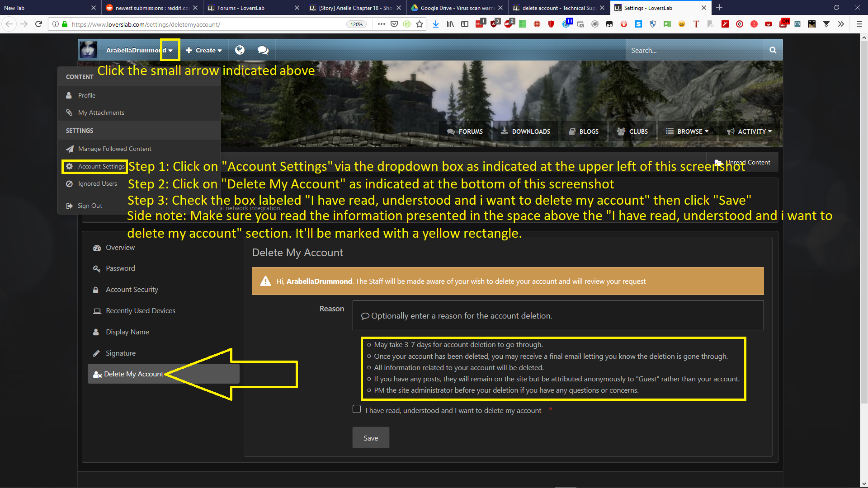Viewport: 868px width, 488px height.
Task: Click the reason text input field
Action: point(558,315)
